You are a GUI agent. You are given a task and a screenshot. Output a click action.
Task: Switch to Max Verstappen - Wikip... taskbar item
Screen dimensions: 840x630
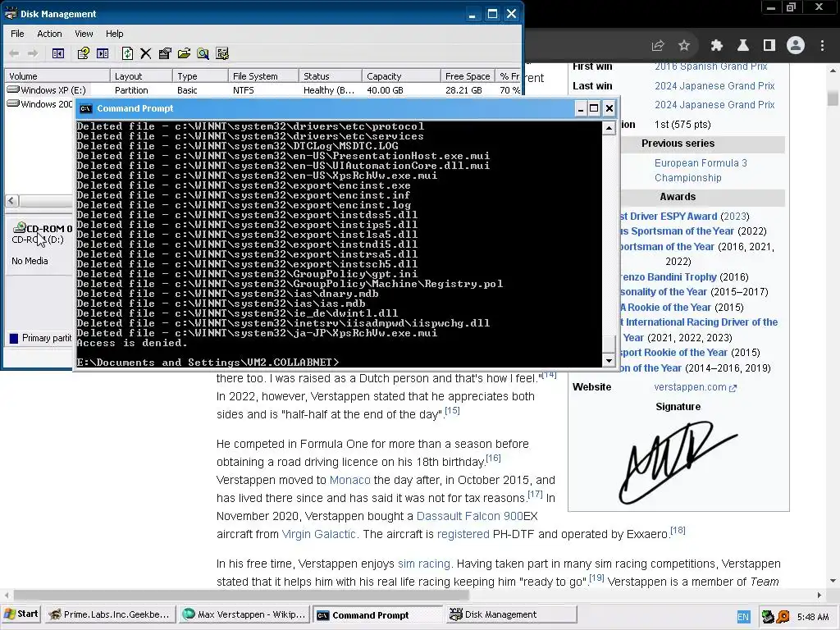tap(244, 614)
